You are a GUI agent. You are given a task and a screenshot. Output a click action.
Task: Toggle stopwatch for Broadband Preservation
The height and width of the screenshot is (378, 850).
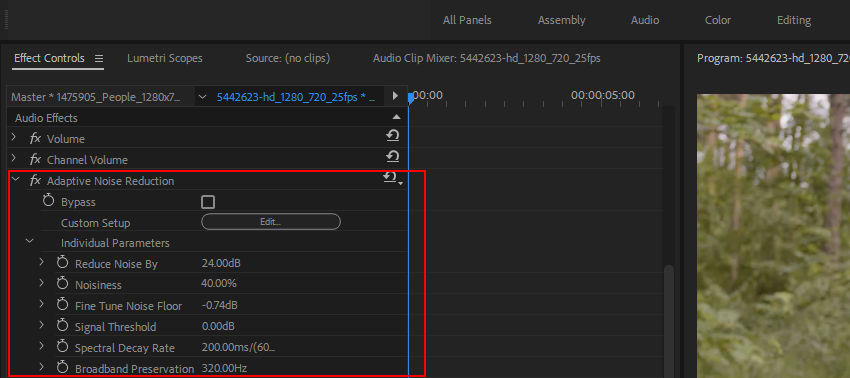pyautogui.click(x=62, y=368)
